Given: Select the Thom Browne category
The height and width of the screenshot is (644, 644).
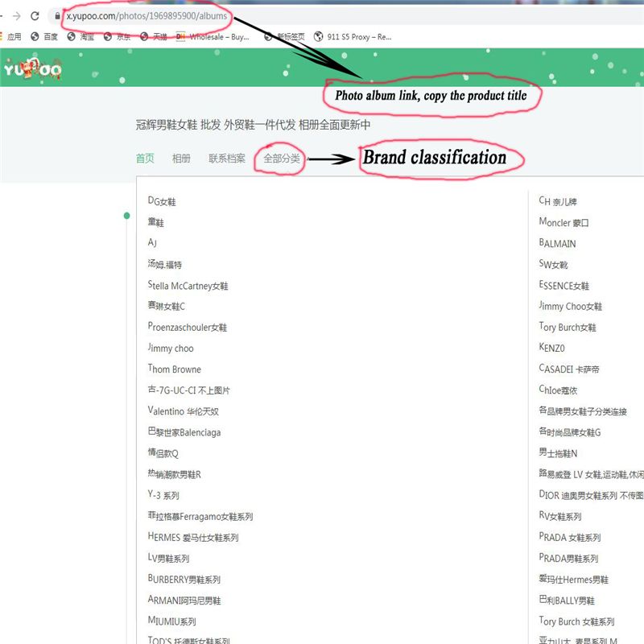Looking at the screenshot, I should [x=175, y=369].
